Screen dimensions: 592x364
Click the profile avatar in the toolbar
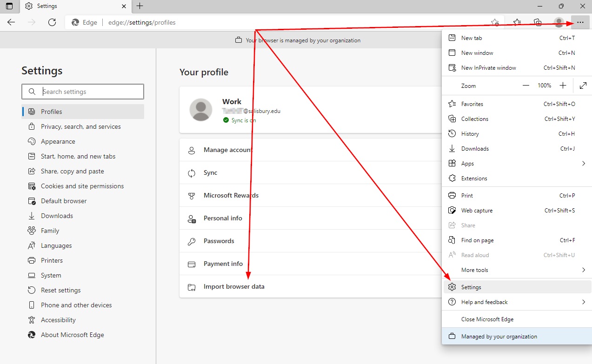pos(558,22)
